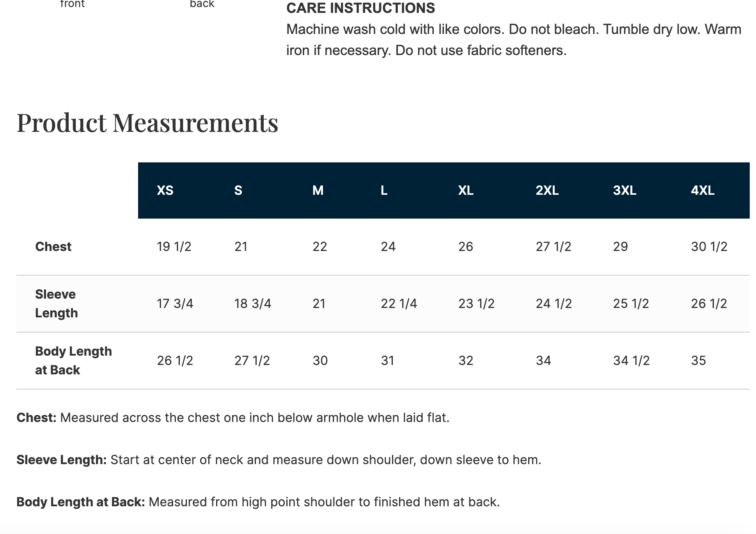The height and width of the screenshot is (534, 756).
Task: Select the 2XL column header
Action: [x=547, y=190]
